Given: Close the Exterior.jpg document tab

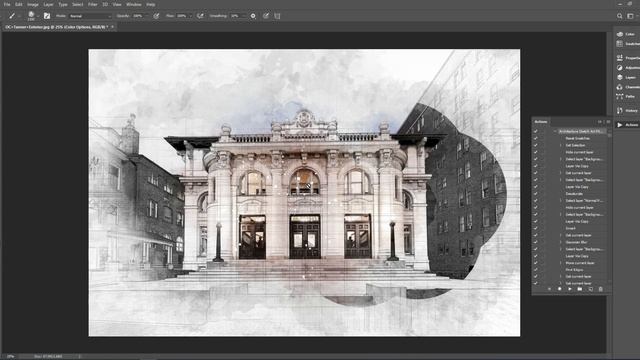Looking at the screenshot, I should tap(112, 27).
